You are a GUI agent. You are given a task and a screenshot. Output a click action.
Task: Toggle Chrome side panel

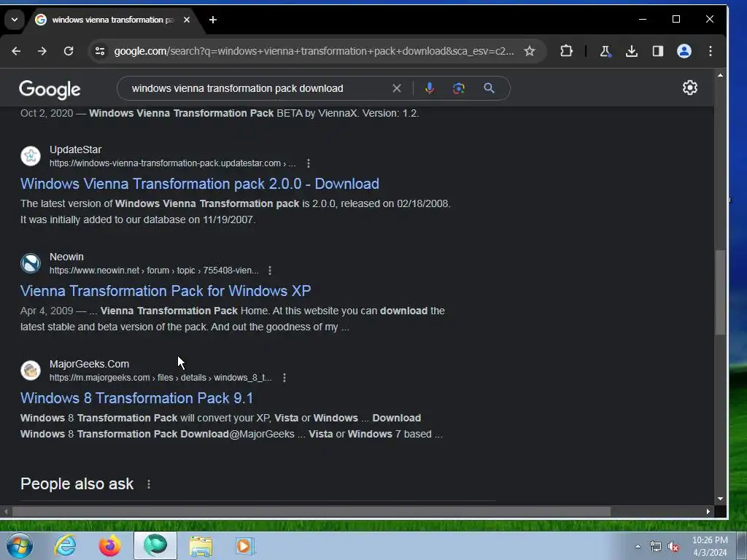[x=657, y=51]
